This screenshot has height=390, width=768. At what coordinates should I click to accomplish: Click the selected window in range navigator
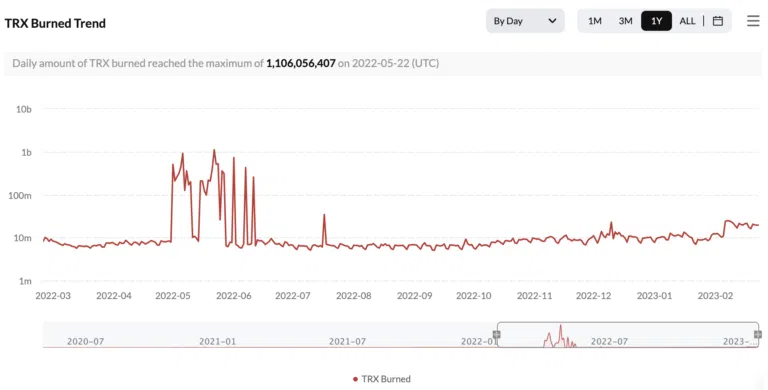pyautogui.click(x=627, y=335)
